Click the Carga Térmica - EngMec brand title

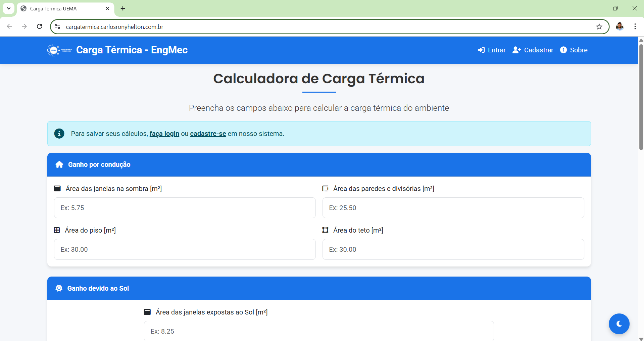pos(132,50)
